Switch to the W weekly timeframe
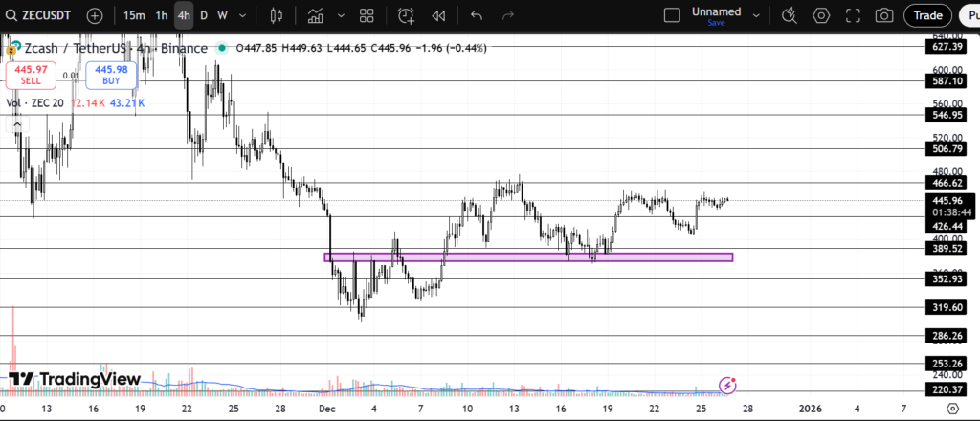Image resolution: width=980 pixels, height=421 pixels. 222,15
